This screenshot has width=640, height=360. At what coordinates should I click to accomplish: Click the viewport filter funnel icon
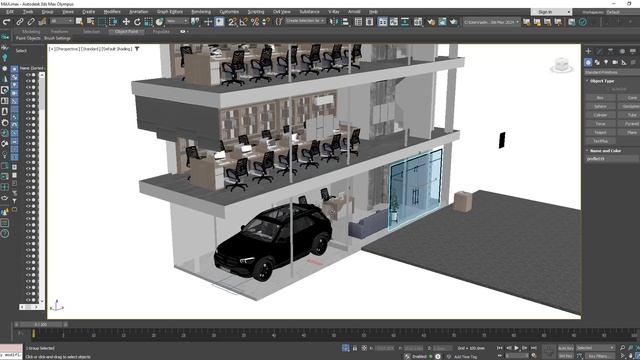coord(137,49)
